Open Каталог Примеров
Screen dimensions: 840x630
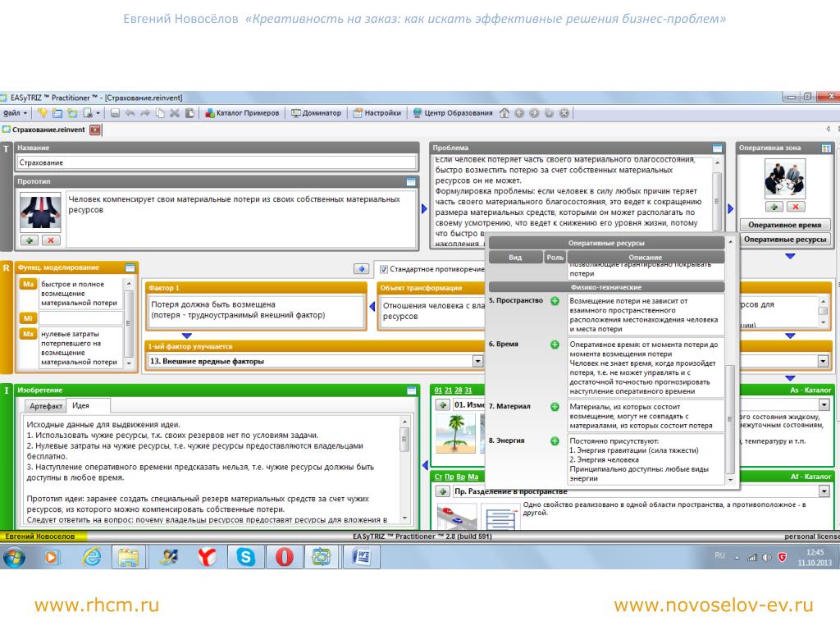pyautogui.click(x=242, y=113)
